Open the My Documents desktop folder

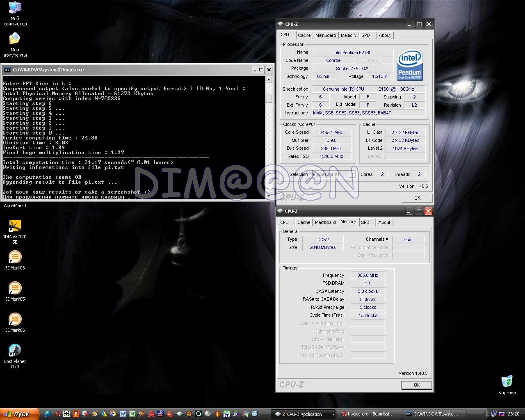pyautogui.click(x=15, y=45)
